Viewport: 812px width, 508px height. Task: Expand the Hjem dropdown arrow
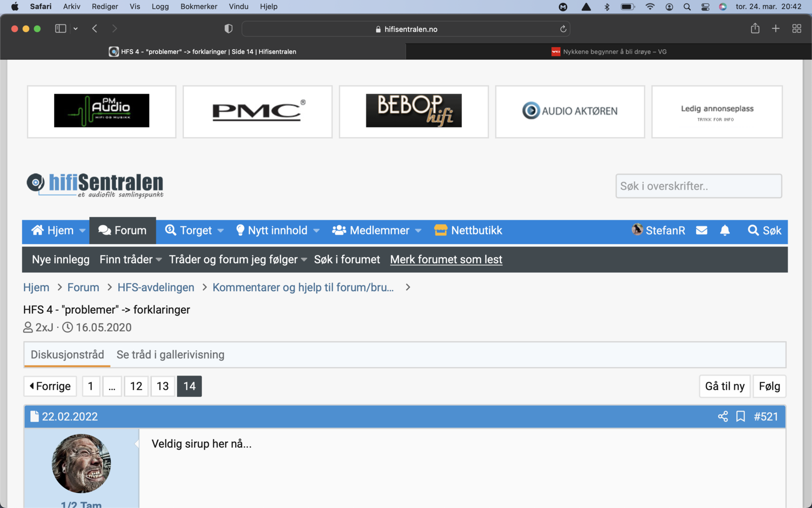click(82, 231)
